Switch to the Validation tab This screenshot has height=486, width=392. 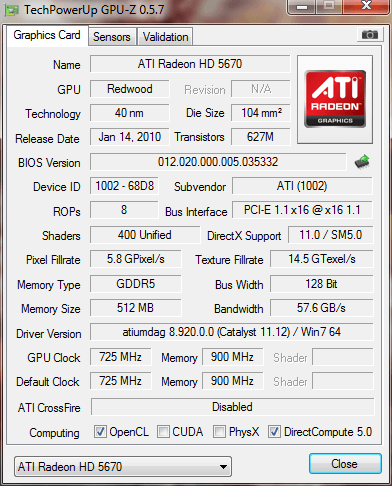pos(165,37)
